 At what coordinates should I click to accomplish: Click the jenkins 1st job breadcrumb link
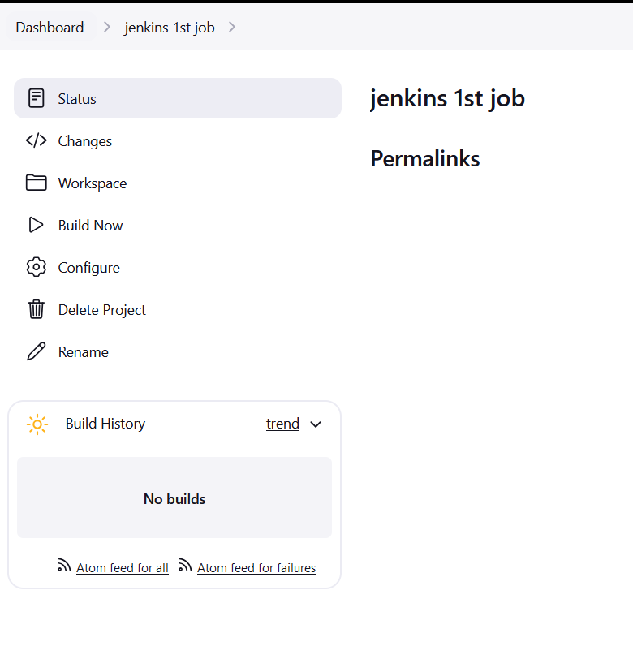tap(170, 28)
